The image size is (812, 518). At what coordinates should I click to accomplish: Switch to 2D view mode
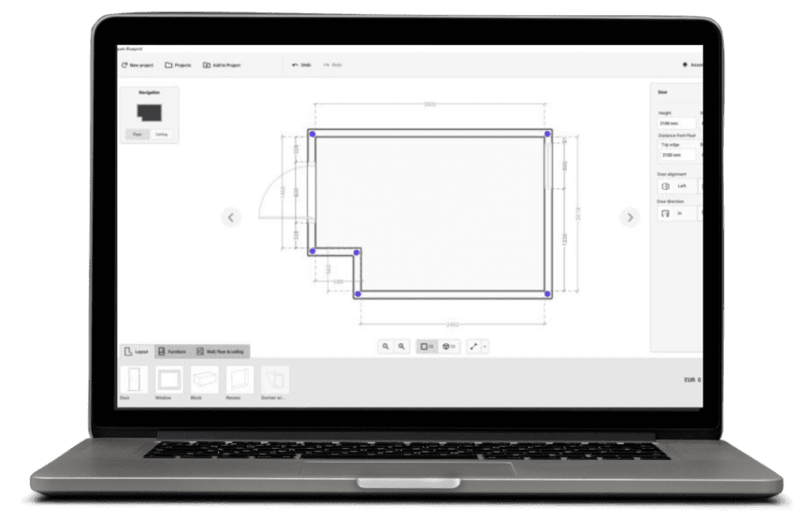point(427,347)
